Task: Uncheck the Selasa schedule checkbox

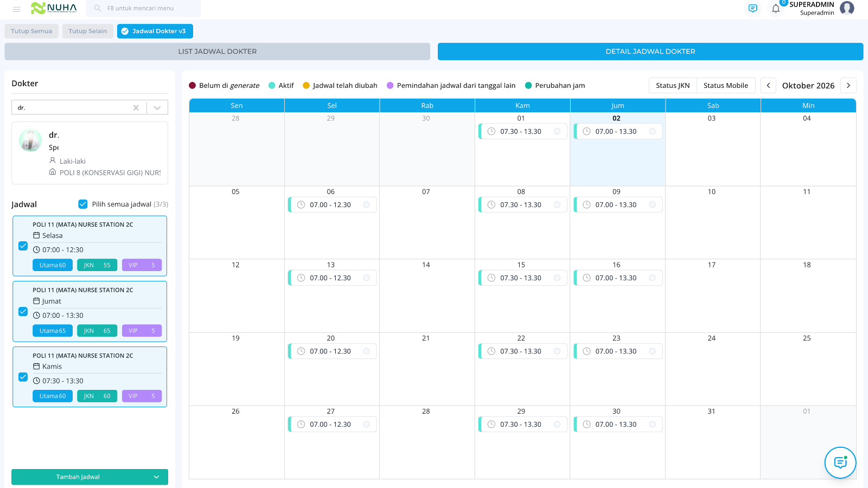Action: coord(23,246)
